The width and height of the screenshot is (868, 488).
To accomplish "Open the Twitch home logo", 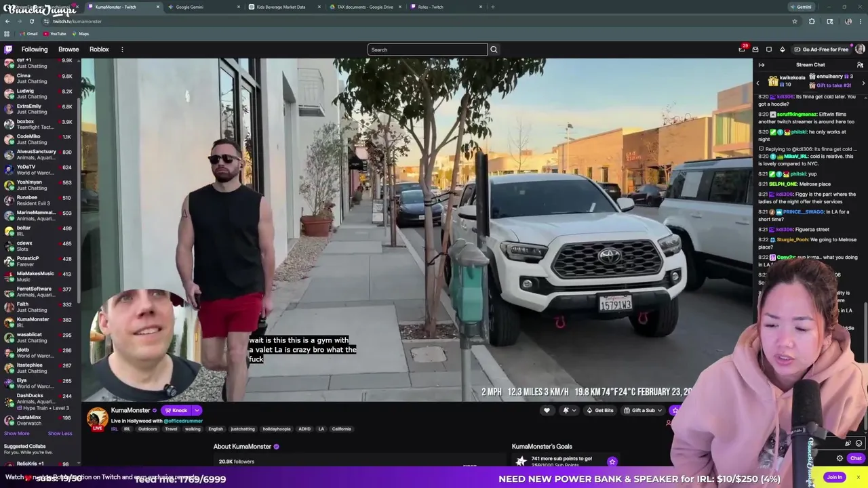I will 8,49.
